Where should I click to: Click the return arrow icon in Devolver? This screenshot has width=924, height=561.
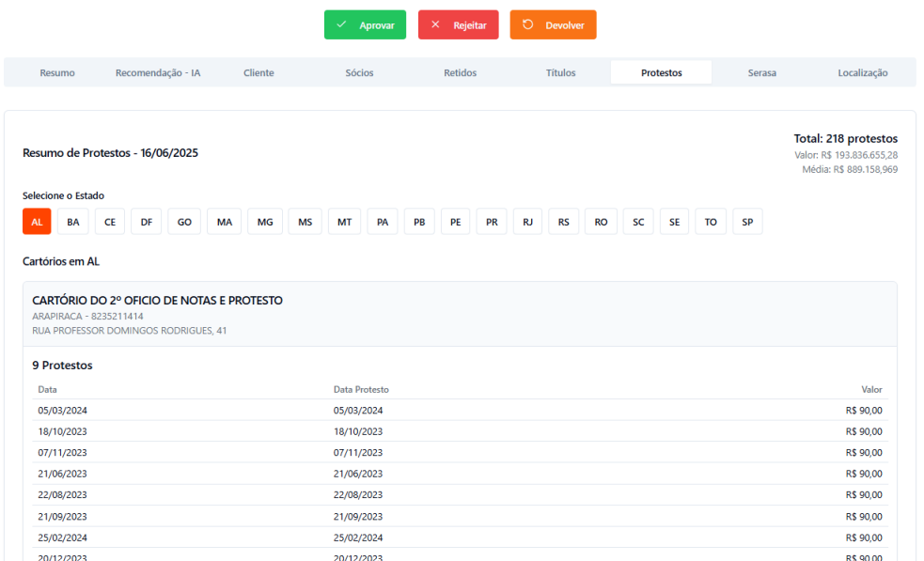(527, 25)
